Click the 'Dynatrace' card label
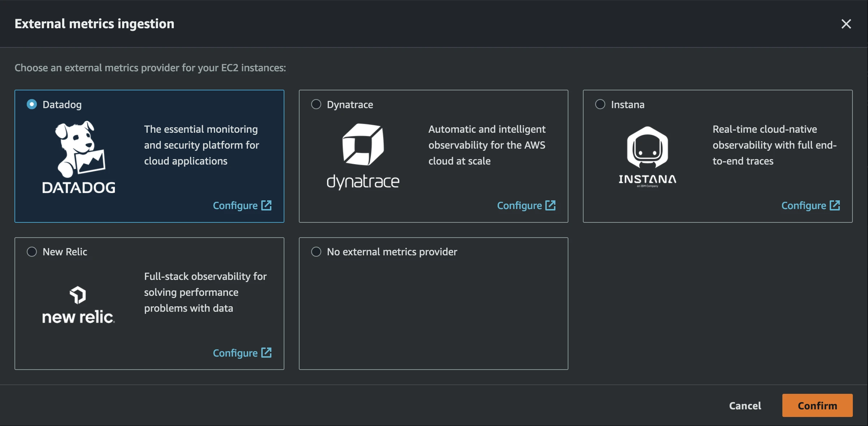868x426 pixels. click(350, 105)
